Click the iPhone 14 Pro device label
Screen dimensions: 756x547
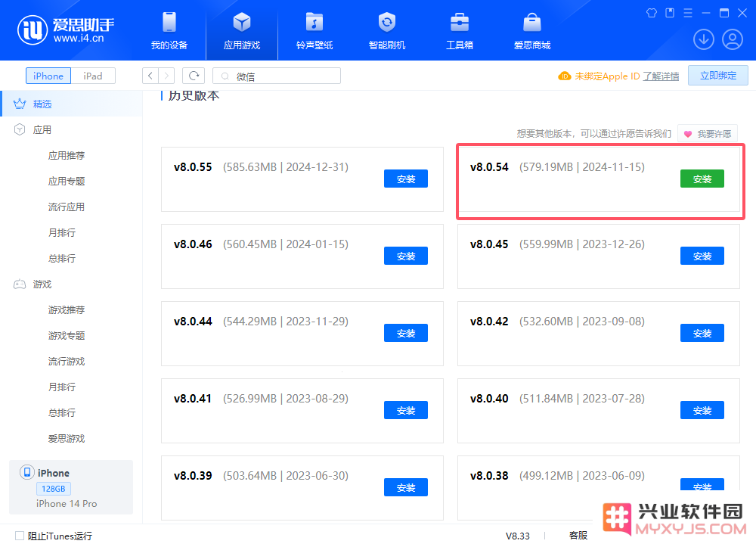coord(67,504)
